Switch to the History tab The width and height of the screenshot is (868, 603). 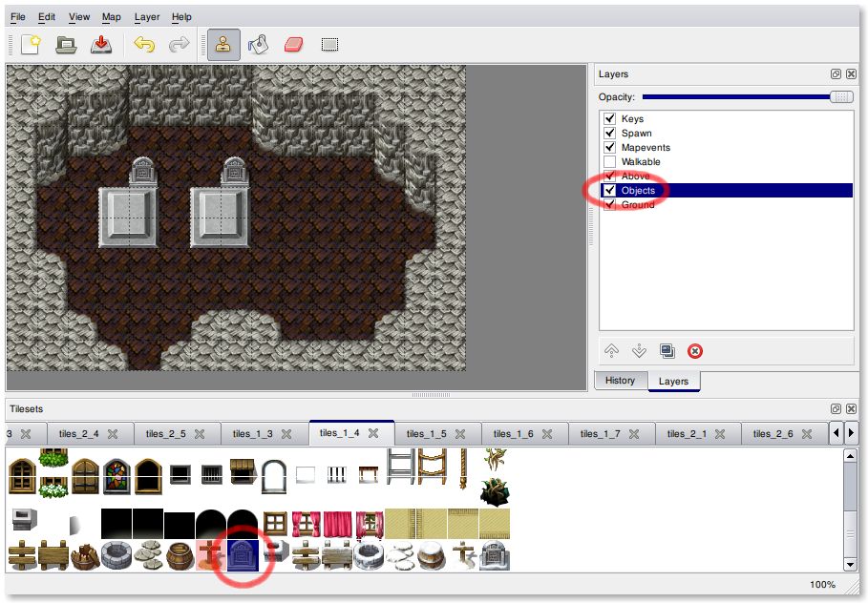point(620,381)
